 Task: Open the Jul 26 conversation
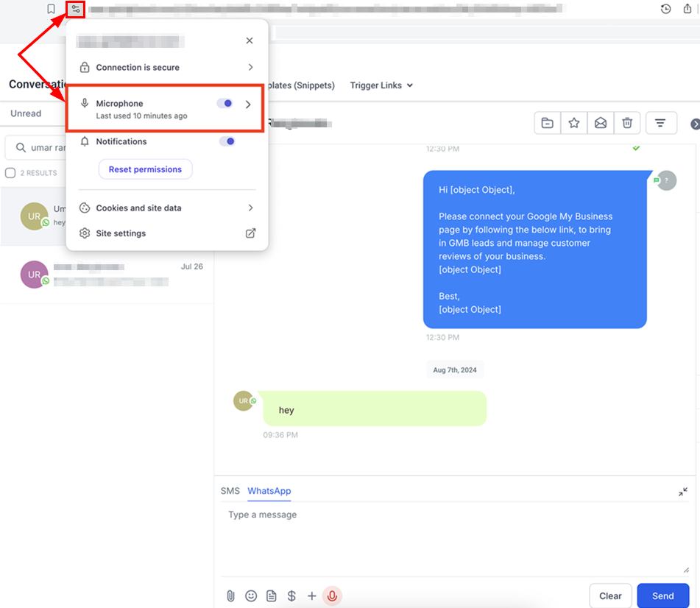107,275
